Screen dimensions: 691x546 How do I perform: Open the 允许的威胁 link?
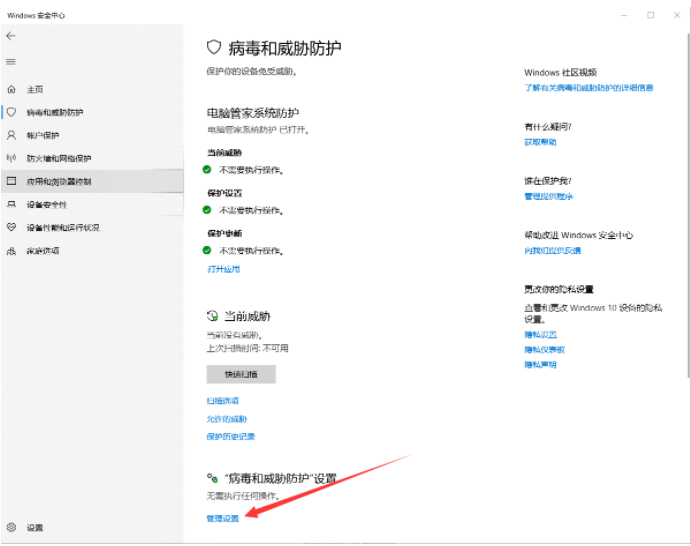(227, 419)
